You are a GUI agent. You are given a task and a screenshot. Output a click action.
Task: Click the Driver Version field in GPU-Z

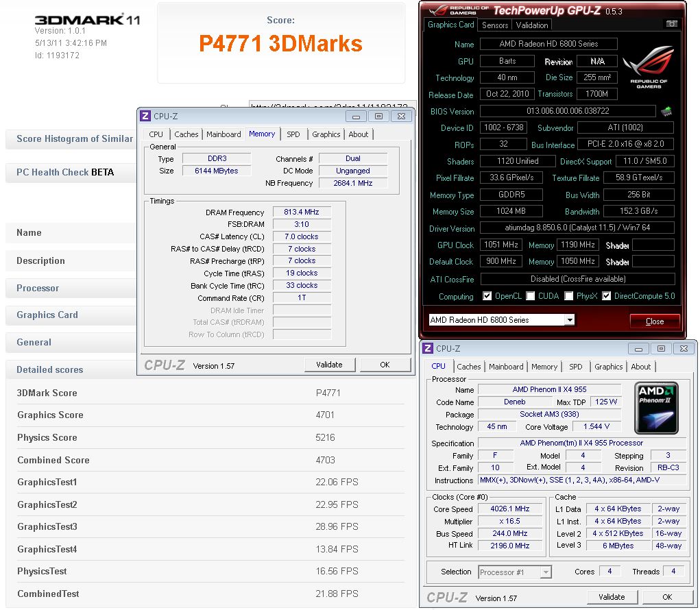pos(577,228)
